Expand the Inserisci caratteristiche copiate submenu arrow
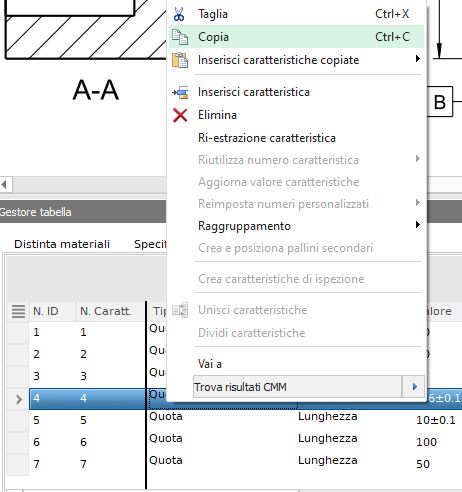Viewport: 462px width, 492px height. click(x=418, y=59)
